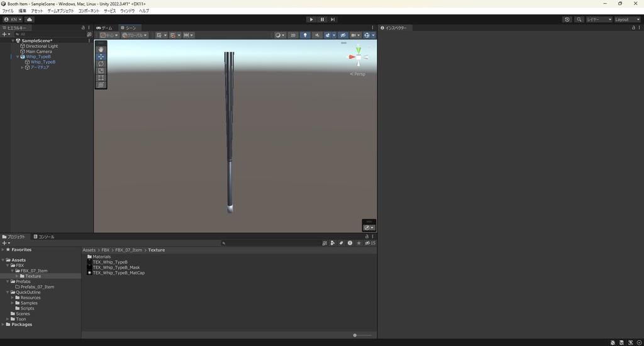Toggle hidden packages count (15)
The height and width of the screenshot is (346, 644).
(370, 243)
